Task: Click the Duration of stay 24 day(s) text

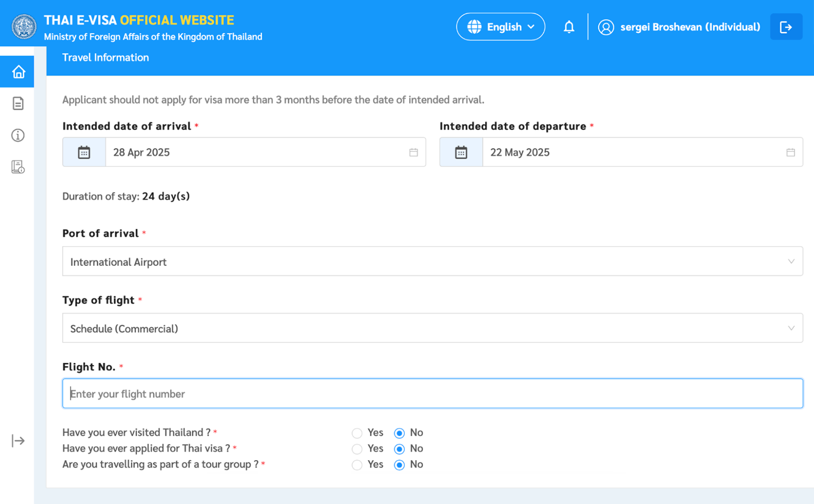Action: 126,196
